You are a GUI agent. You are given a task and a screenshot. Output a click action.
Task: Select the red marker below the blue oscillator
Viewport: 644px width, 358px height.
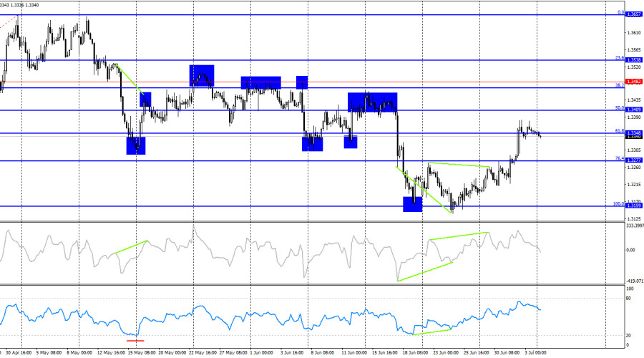coord(135,340)
